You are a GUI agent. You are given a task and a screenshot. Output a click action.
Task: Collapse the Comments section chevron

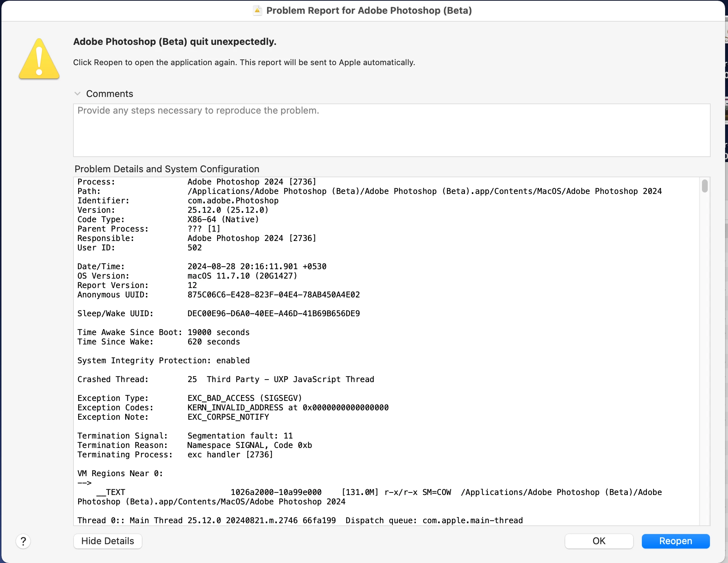[x=77, y=94]
